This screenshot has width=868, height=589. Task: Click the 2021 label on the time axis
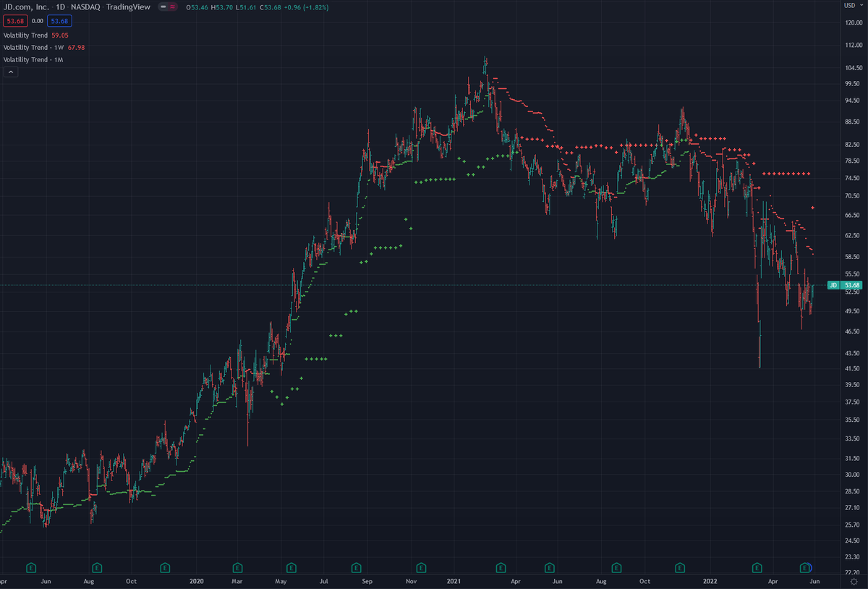(x=454, y=581)
